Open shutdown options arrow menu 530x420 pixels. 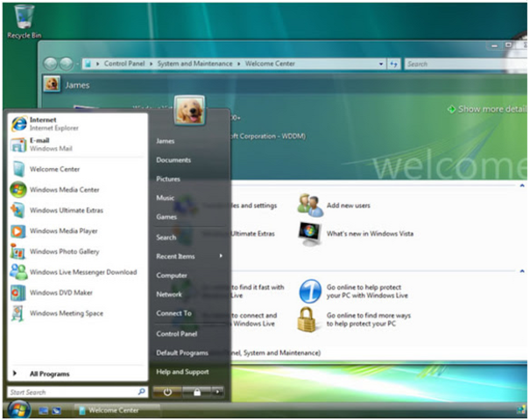point(217,392)
